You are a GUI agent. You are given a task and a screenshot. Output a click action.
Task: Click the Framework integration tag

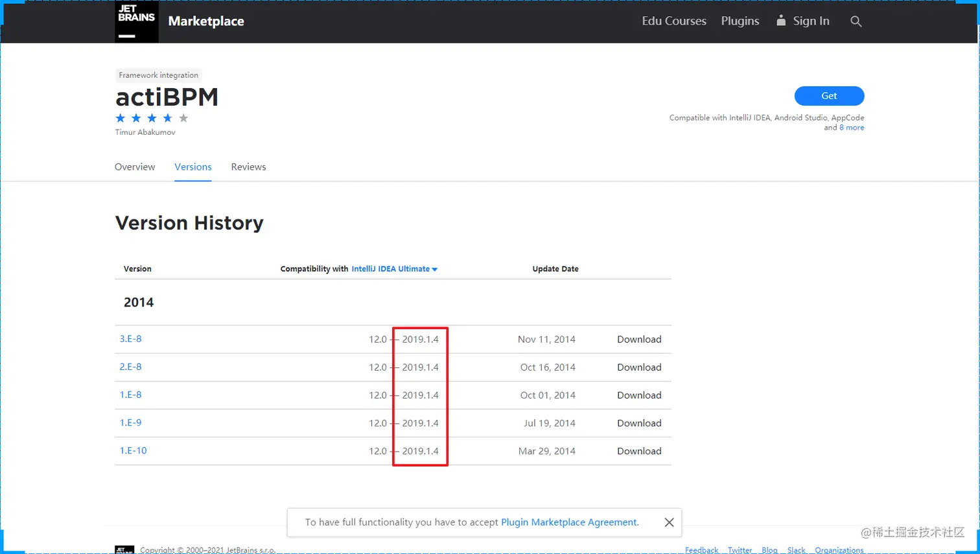[158, 75]
